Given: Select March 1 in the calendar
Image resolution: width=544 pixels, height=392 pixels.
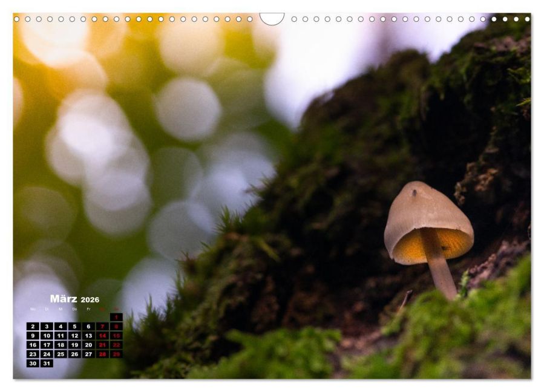Looking at the screenshot, I should click(x=116, y=317).
